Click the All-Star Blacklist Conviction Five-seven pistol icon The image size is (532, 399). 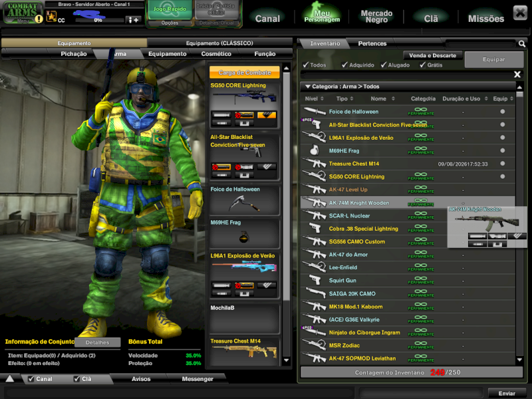coord(315,124)
